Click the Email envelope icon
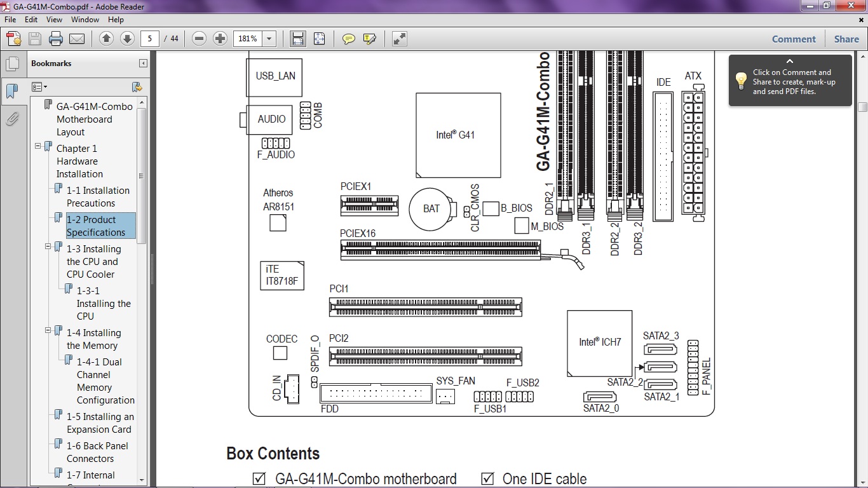This screenshot has width=868, height=488. coord(77,39)
